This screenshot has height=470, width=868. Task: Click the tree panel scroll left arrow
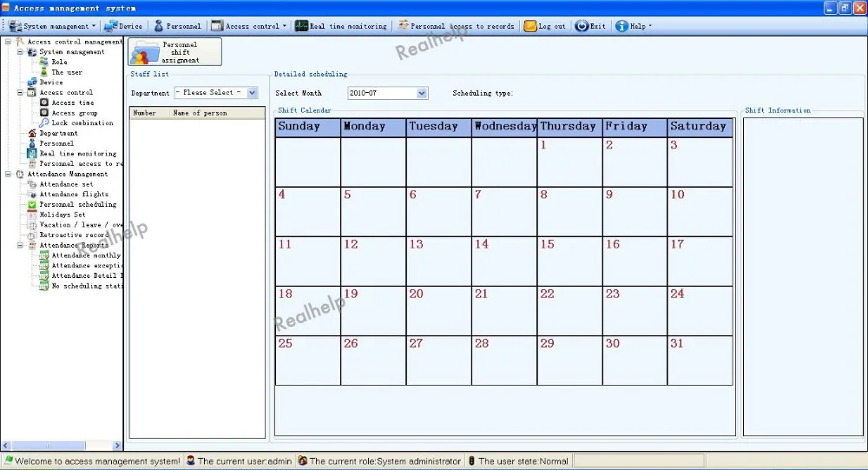click(x=5, y=445)
